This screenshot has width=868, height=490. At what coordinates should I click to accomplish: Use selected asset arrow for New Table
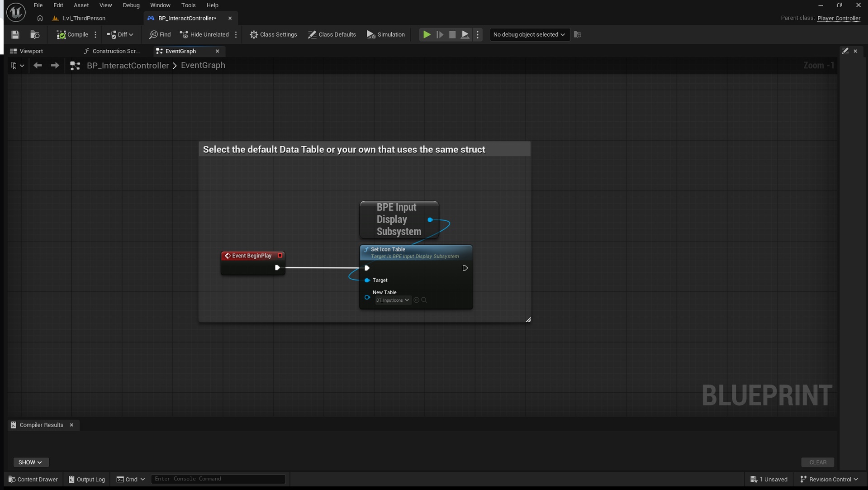click(x=417, y=300)
